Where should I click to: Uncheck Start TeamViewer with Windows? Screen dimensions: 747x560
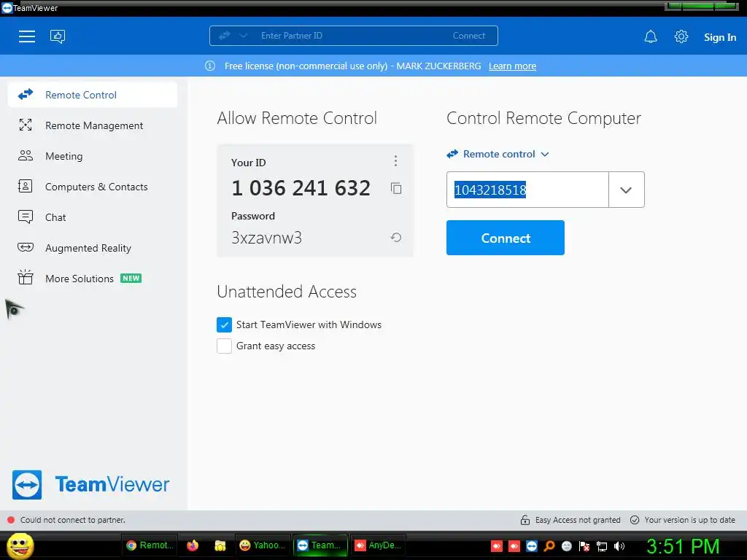pyautogui.click(x=224, y=324)
